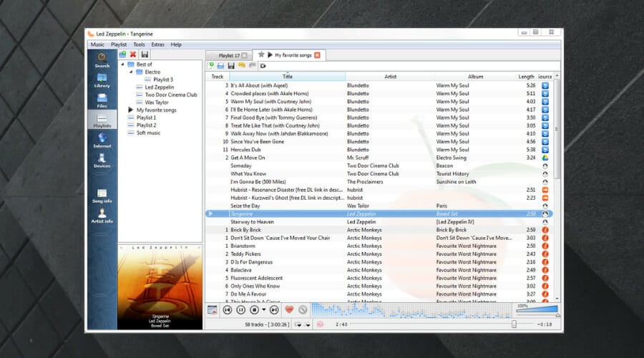Show the Artist info panel

pos(102,216)
